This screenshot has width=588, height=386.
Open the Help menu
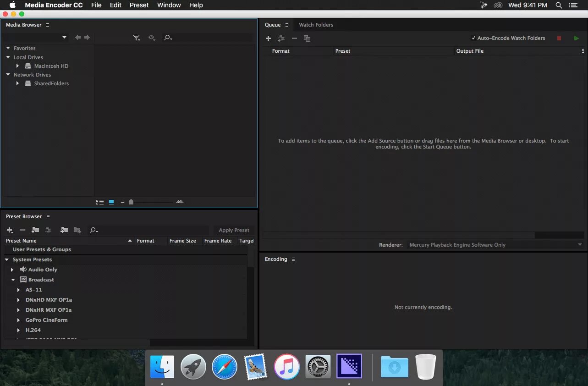coord(196,5)
